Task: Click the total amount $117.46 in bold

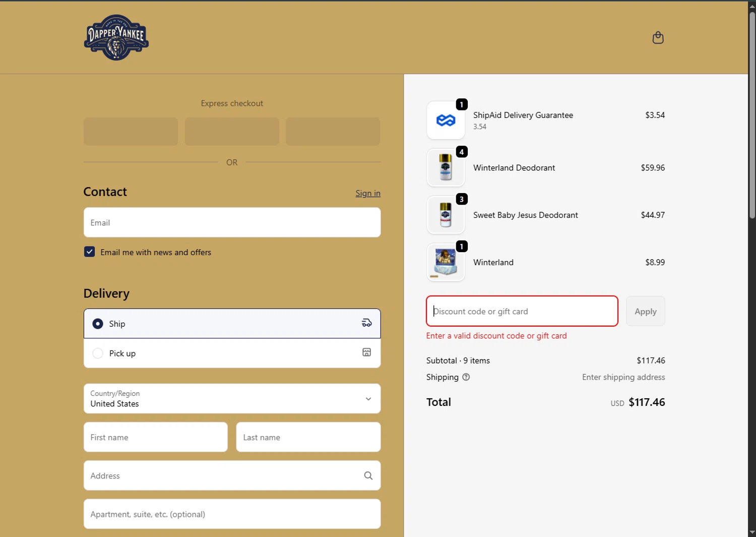Action: (647, 402)
